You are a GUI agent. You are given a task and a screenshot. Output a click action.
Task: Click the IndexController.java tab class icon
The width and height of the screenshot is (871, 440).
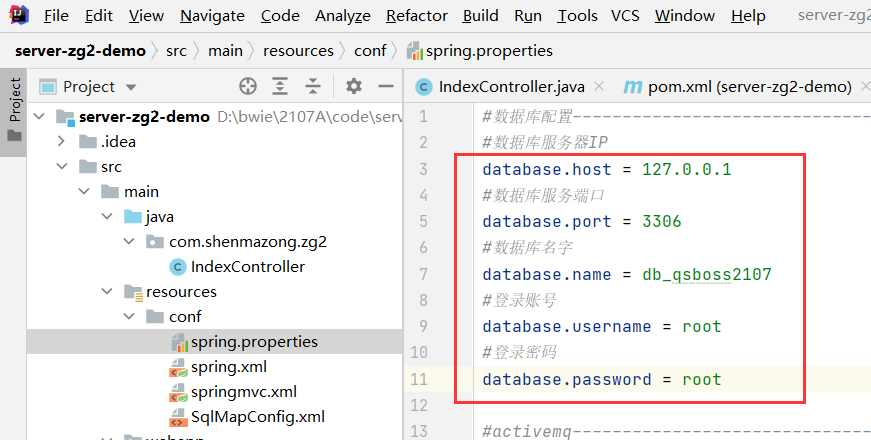[424, 87]
